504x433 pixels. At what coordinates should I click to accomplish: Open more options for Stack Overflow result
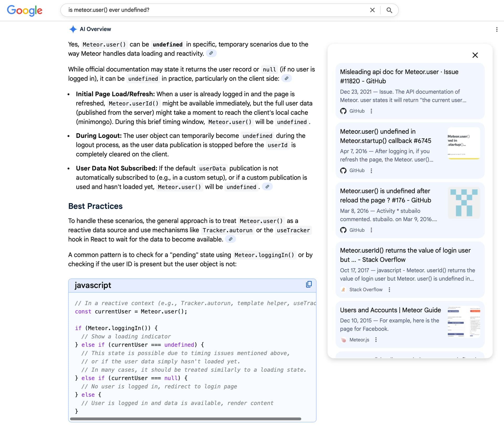point(389,290)
